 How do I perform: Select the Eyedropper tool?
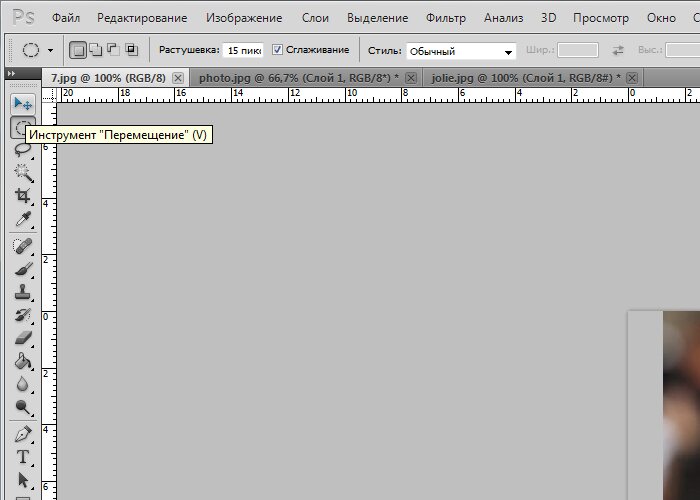[x=23, y=219]
